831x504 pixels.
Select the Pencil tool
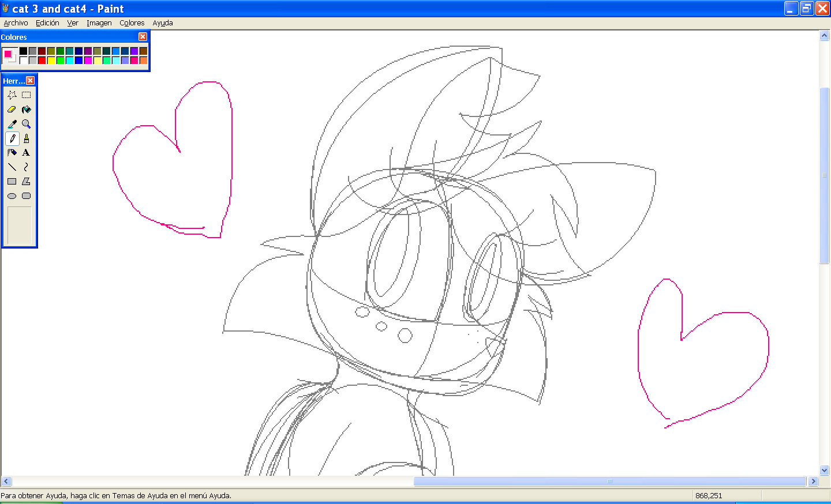pyautogui.click(x=12, y=138)
